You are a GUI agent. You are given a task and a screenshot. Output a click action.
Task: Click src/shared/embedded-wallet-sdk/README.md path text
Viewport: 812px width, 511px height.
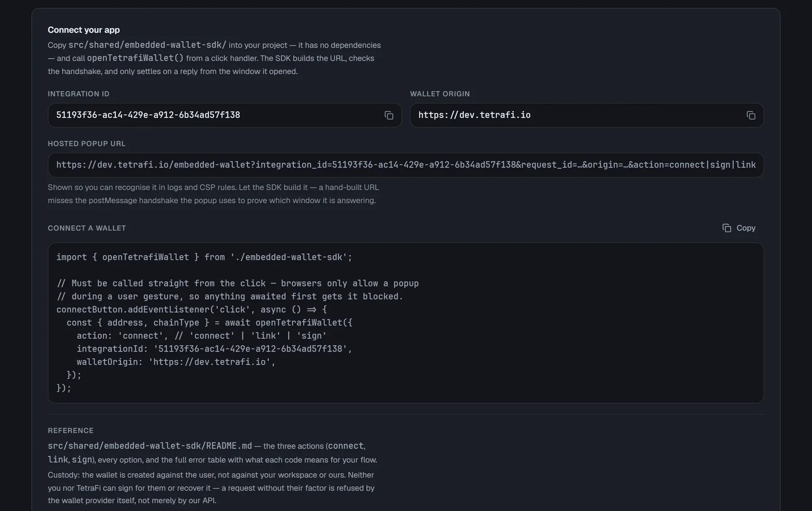click(x=150, y=446)
